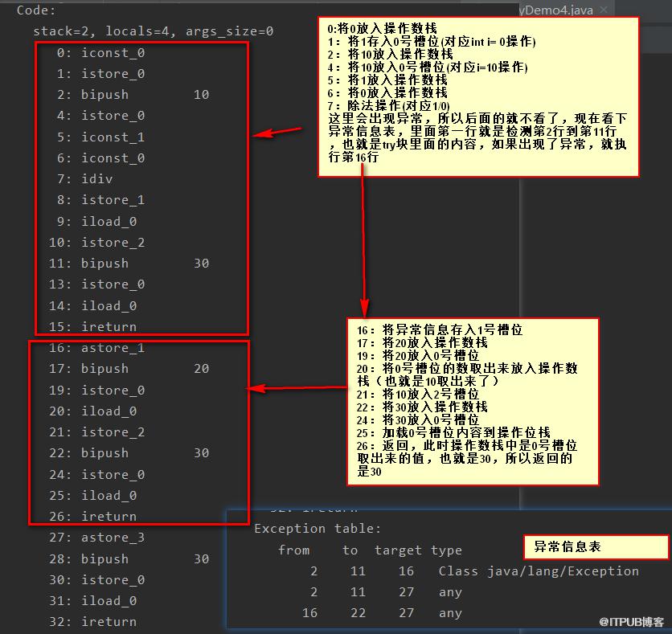The image size is (672, 634).
Task: Click bytecode line '1: istore_0'
Action: (x=100, y=74)
